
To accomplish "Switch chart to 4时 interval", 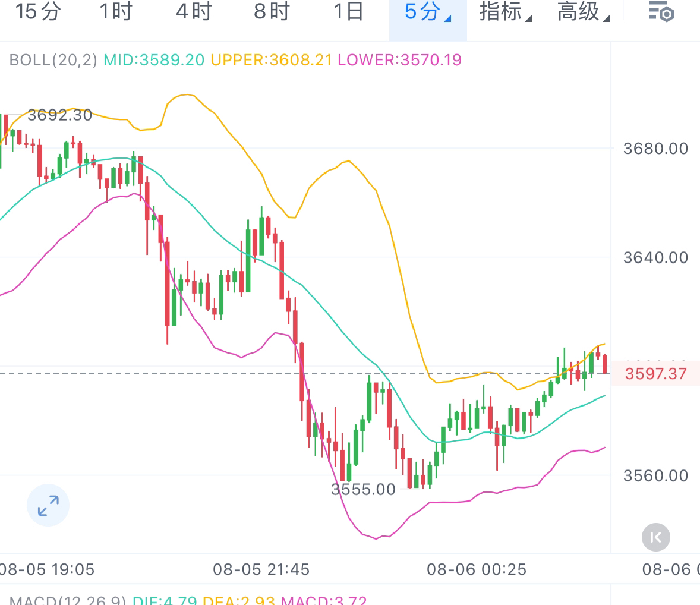I will [194, 12].
